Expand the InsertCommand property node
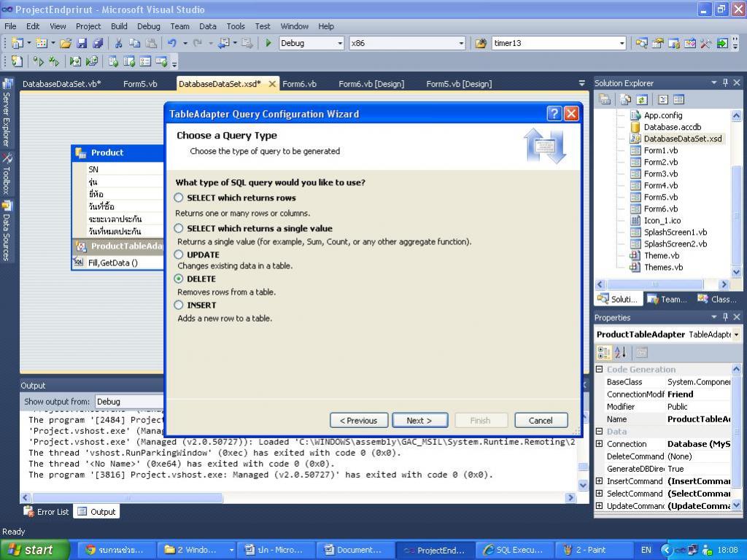The image size is (747, 560). click(600, 481)
